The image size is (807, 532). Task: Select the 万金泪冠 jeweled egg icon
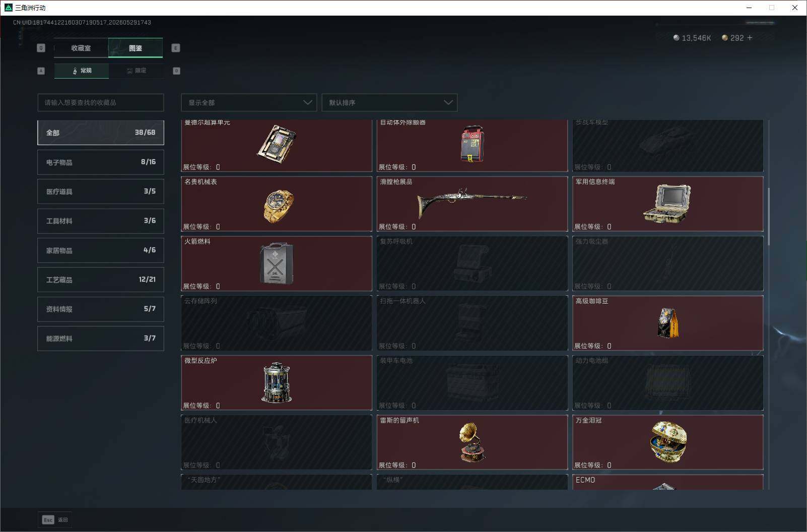(x=668, y=442)
